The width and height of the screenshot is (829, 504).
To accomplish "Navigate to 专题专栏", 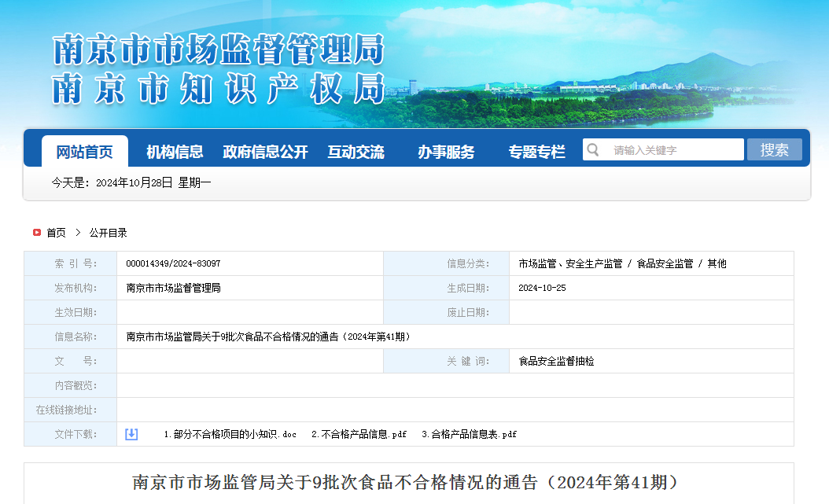I will (x=536, y=152).
